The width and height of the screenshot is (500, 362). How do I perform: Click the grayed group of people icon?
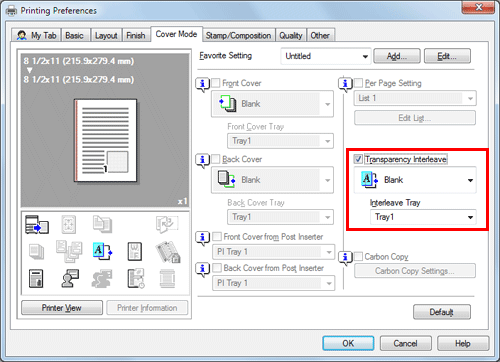point(102,279)
